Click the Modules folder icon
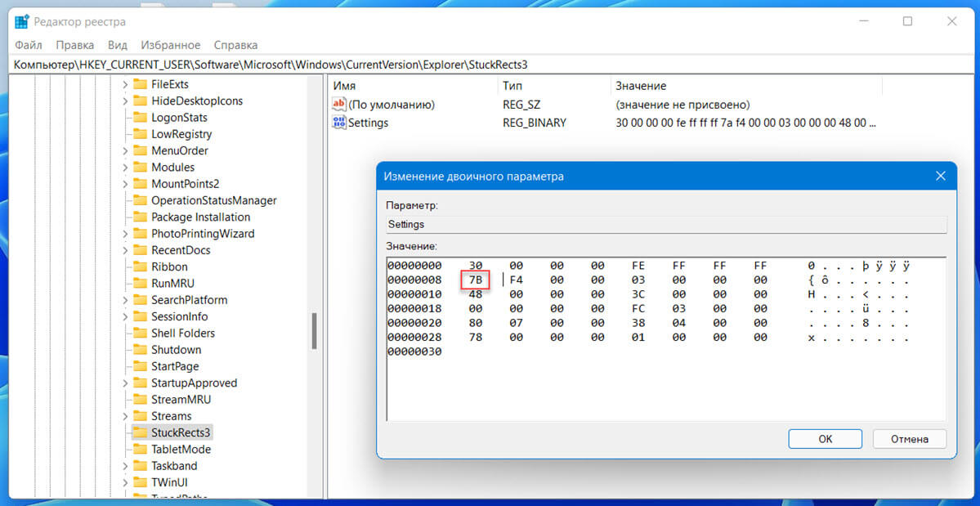Screen dimensions: 980x506 140,167
